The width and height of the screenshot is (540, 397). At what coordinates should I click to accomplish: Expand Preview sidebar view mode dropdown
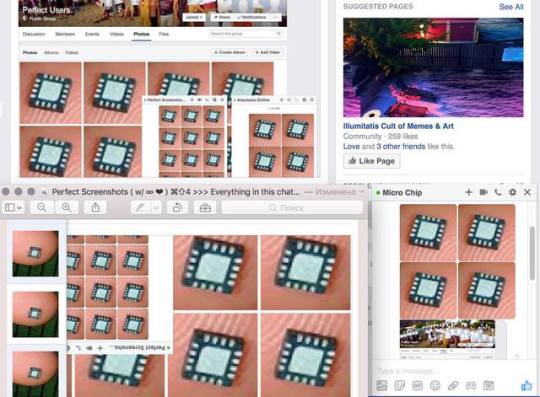pos(13,208)
